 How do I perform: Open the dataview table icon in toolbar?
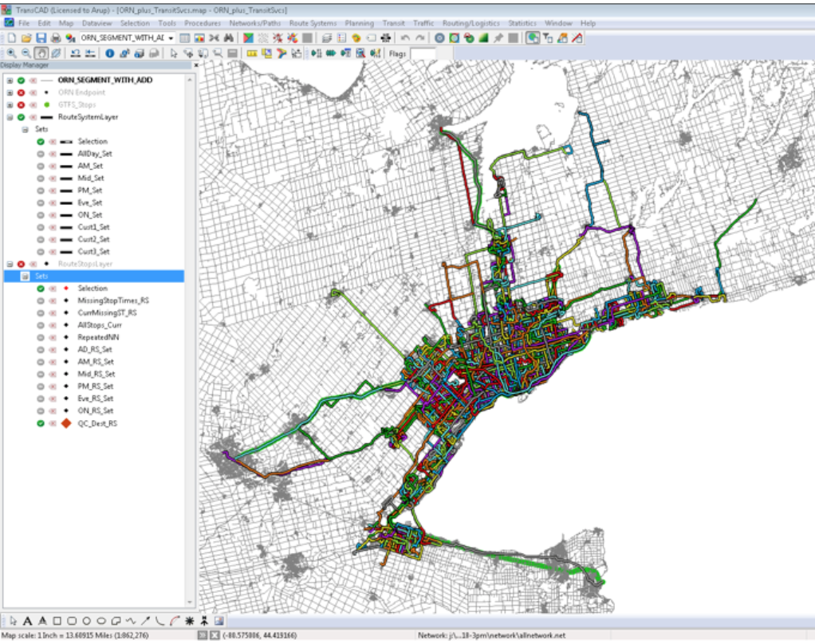coord(184,38)
